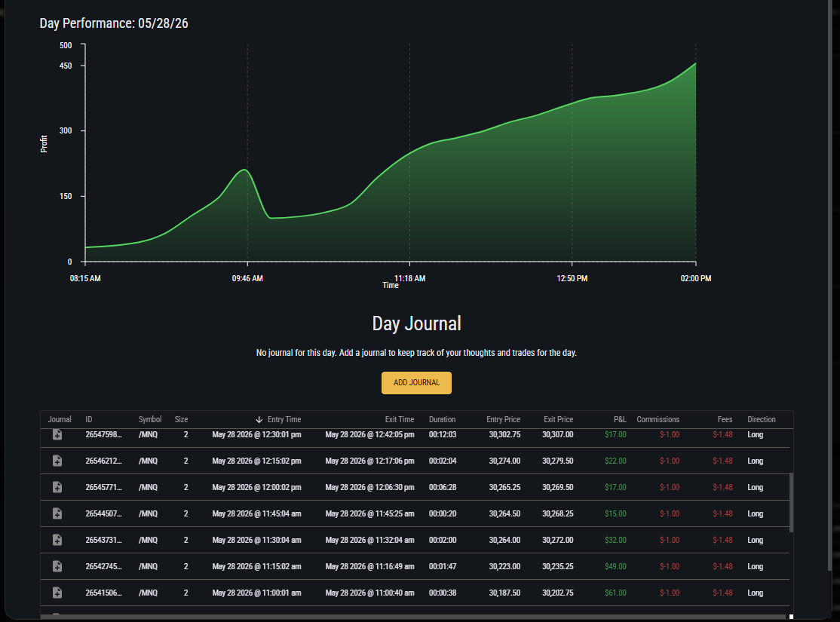Screen dimensions: 840x622
Task: Click the Day Performance: 05/28/26 title
Action: click(x=114, y=23)
